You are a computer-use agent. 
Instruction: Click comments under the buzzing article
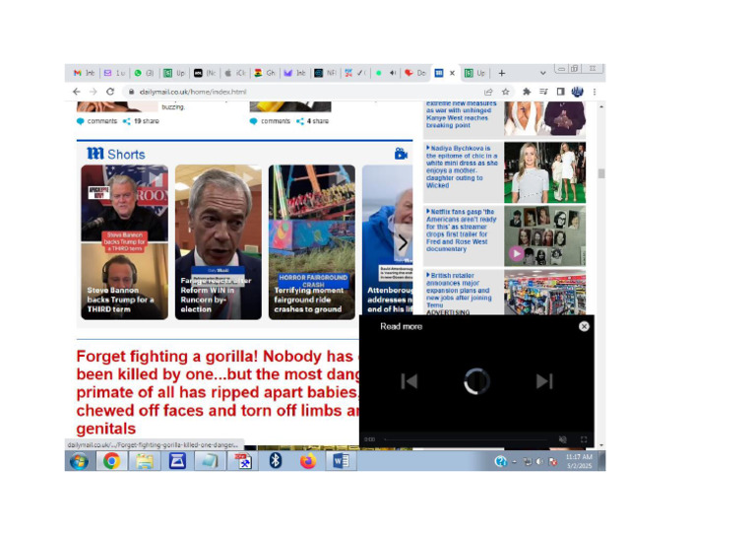coord(96,121)
